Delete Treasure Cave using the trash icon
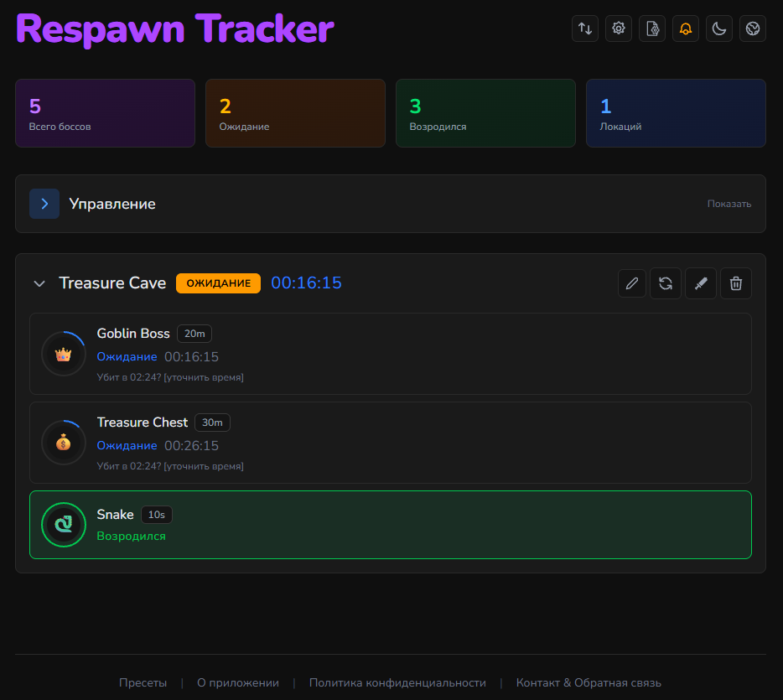This screenshot has height=700, width=783. (x=736, y=283)
